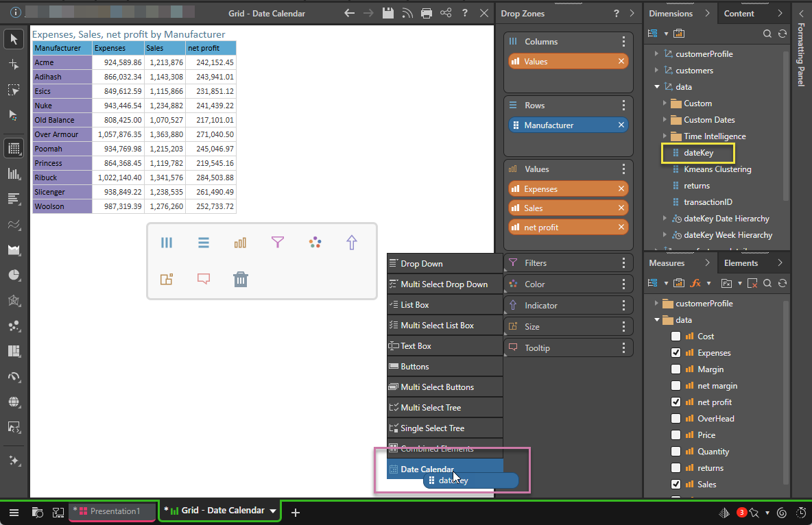
Task: Click the Color drop zone dots icon
Action: (623, 284)
